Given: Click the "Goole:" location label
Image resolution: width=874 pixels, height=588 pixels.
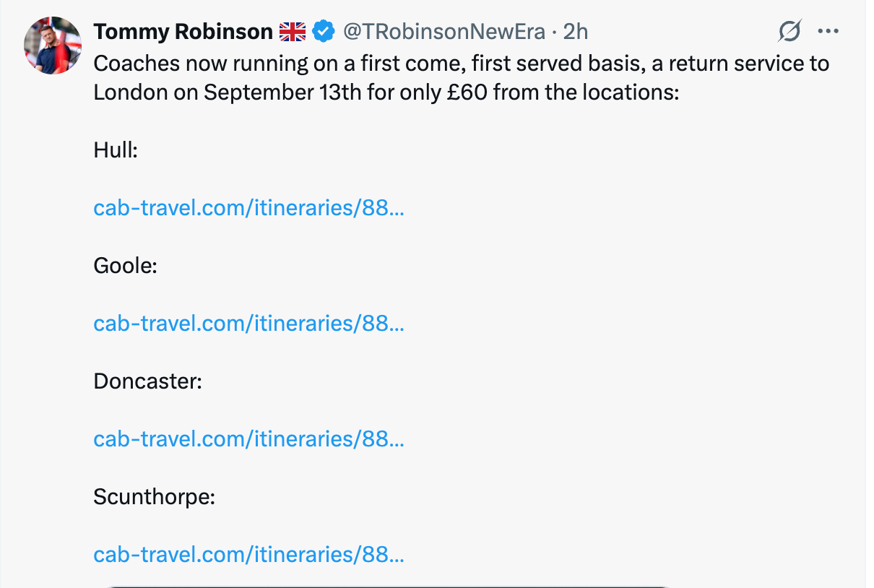Looking at the screenshot, I should tap(125, 266).
